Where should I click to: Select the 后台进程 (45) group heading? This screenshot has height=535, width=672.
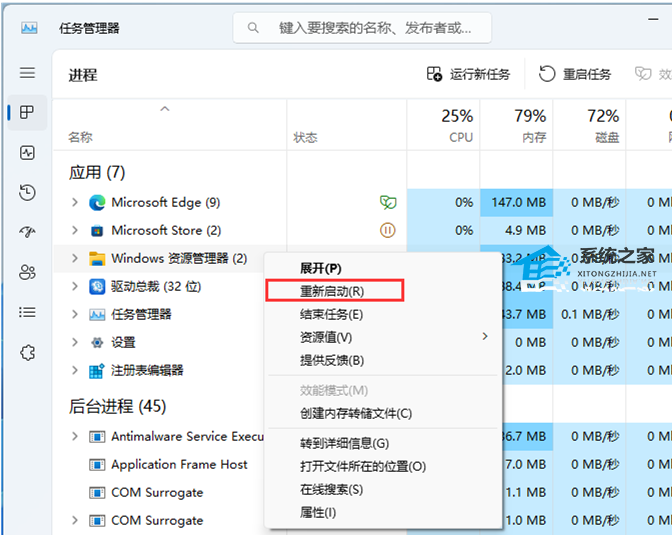pyautogui.click(x=117, y=406)
